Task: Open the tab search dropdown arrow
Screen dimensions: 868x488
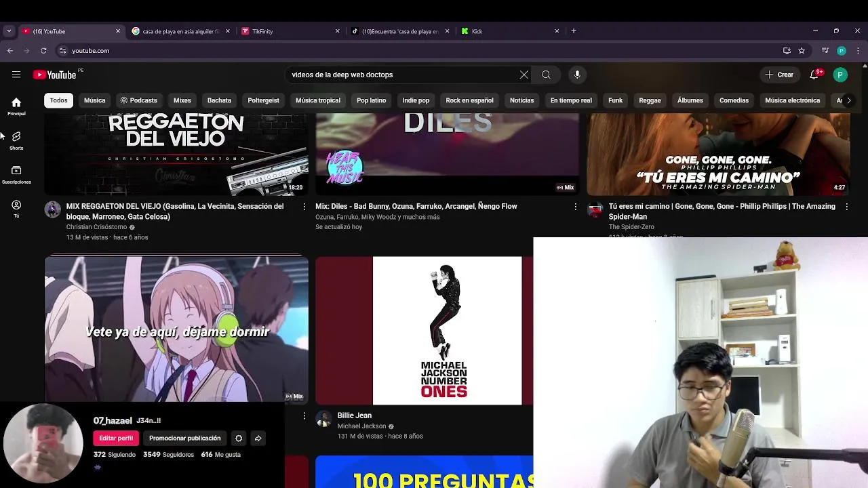Action: [9, 30]
